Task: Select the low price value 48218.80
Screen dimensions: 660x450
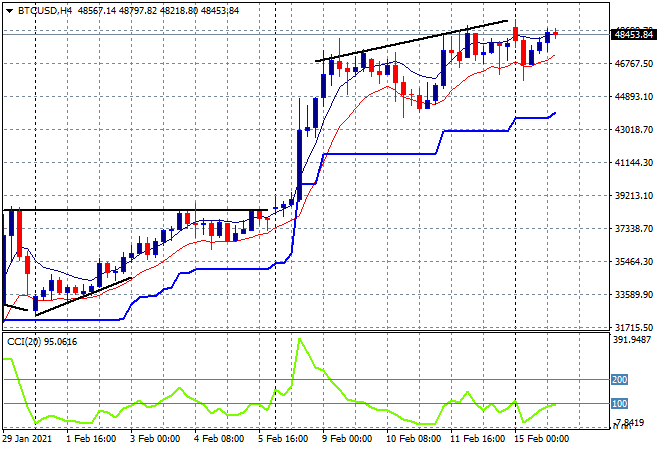Action: pos(179,11)
